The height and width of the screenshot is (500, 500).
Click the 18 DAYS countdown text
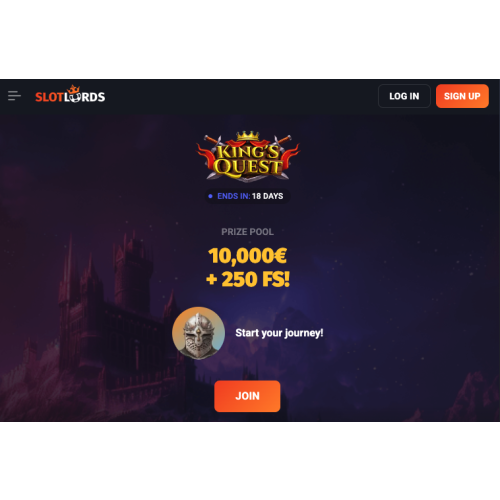pos(268,196)
